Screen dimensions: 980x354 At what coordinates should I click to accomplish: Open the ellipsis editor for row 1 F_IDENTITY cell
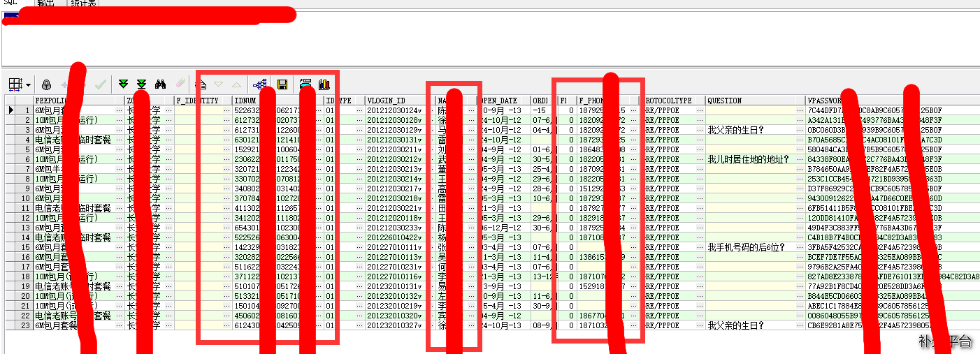pos(226,110)
